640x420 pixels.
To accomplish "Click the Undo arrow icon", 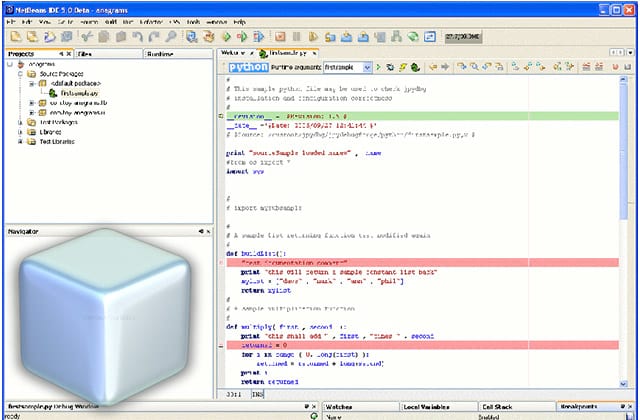I will tap(138, 37).
